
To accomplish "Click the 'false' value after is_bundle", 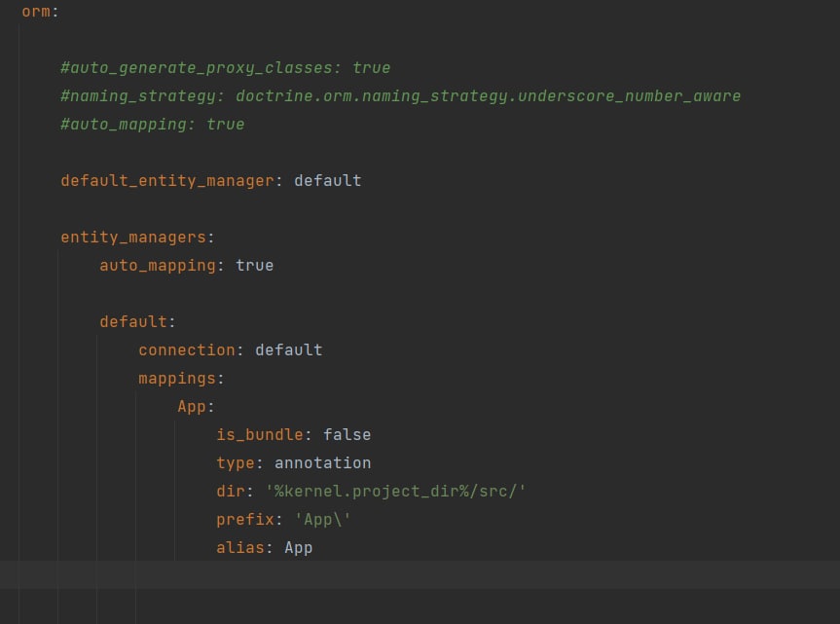I will click(x=347, y=435).
